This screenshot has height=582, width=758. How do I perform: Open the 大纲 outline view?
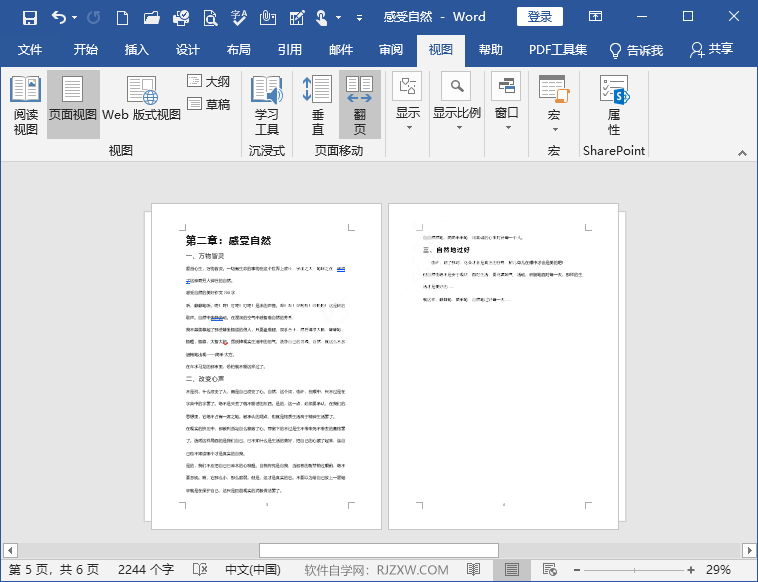[x=208, y=81]
